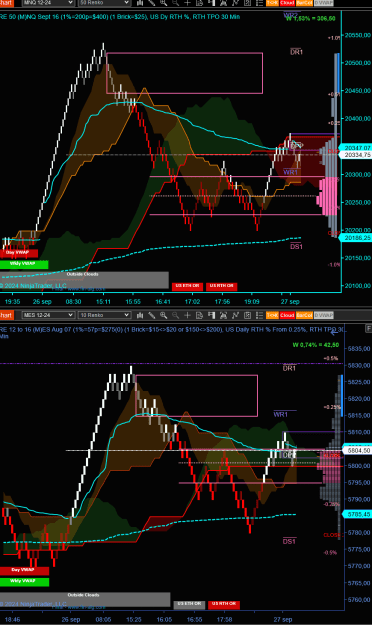Select the orange Chart tab above MNQ chart
Screen dimensions: 372x625
6,3
